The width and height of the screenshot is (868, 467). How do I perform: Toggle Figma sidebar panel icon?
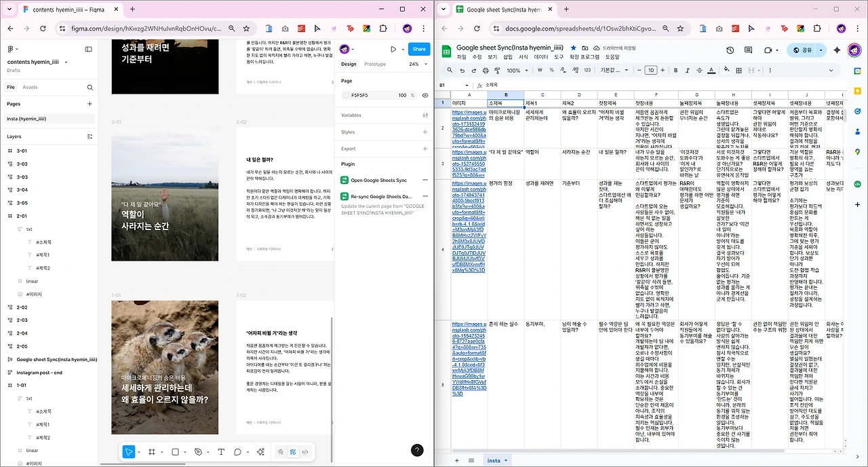[88, 49]
